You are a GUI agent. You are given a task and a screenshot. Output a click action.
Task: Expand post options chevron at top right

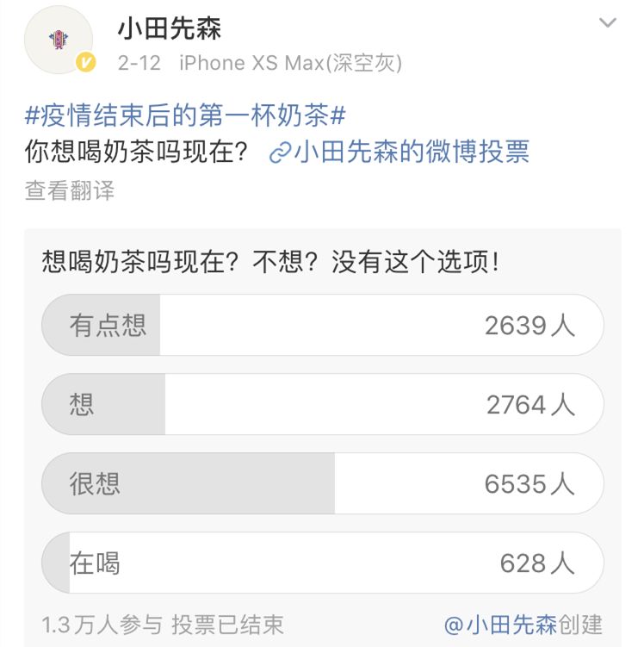(x=607, y=22)
